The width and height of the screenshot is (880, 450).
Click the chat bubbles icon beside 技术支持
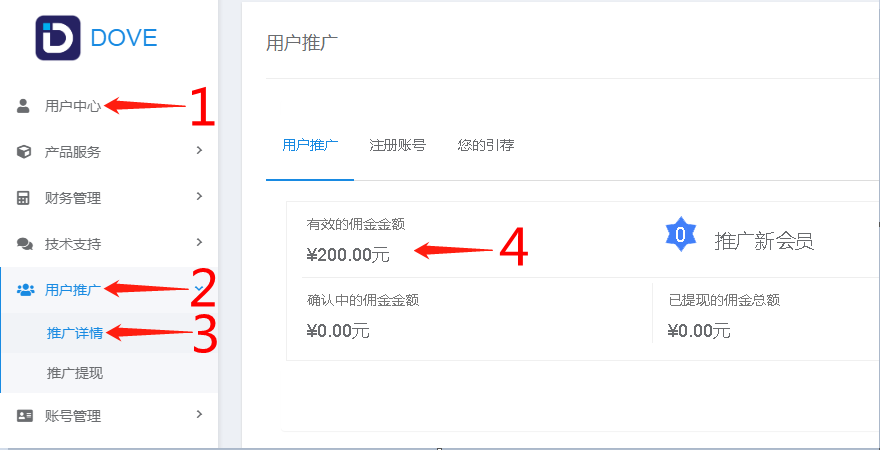[x=25, y=244]
